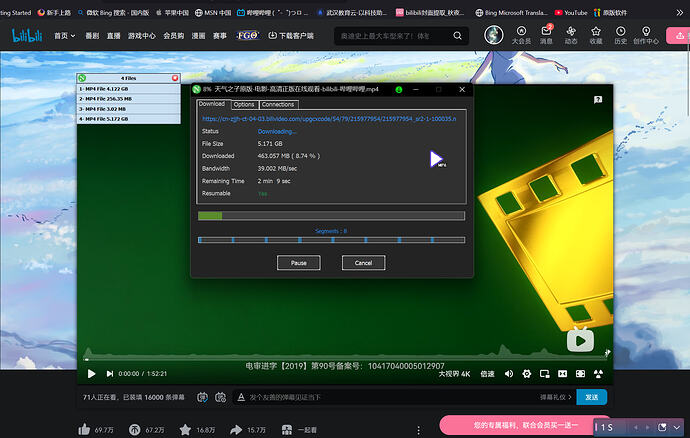Select '4- MP4 File 5.172 GB' in the file list
Image resolution: width=690 pixels, height=438 pixels.
point(128,119)
